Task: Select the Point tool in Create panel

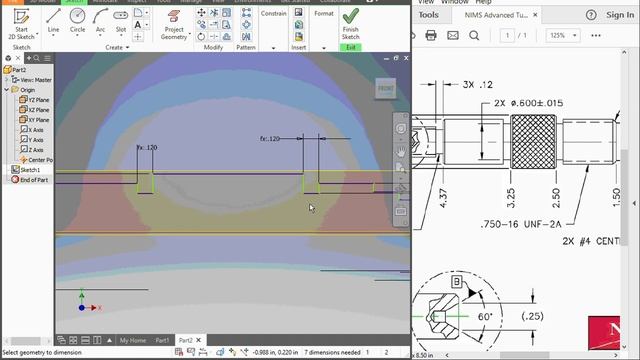Action: pos(138,37)
